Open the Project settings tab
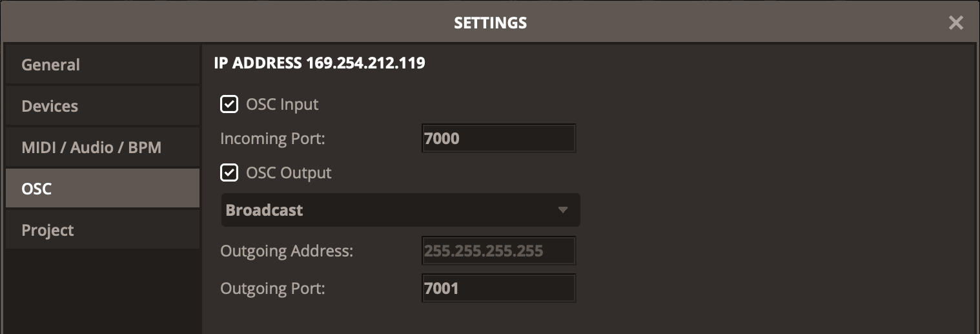The height and width of the screenshot is (334, 980). click(x=102, y=231)
